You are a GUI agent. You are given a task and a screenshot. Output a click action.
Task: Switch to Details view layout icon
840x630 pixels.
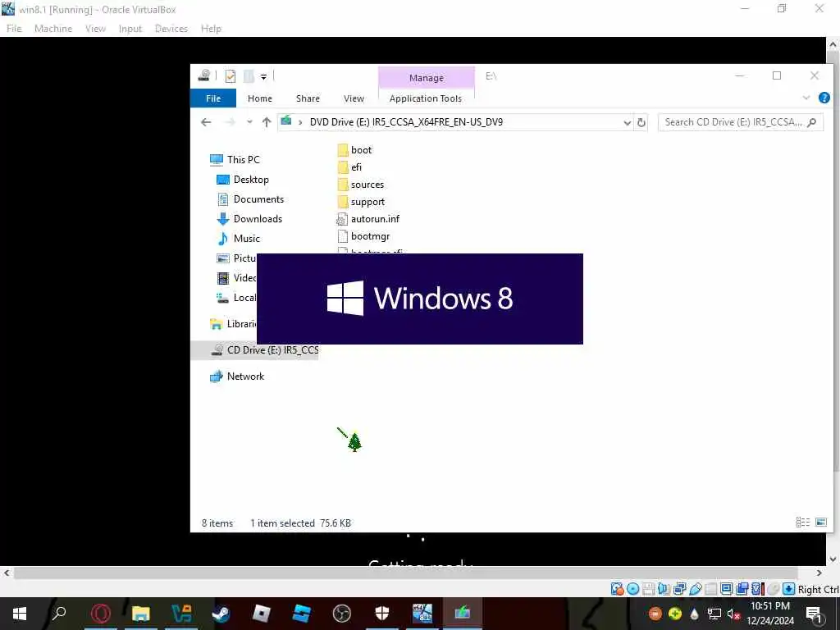point(802,522)
